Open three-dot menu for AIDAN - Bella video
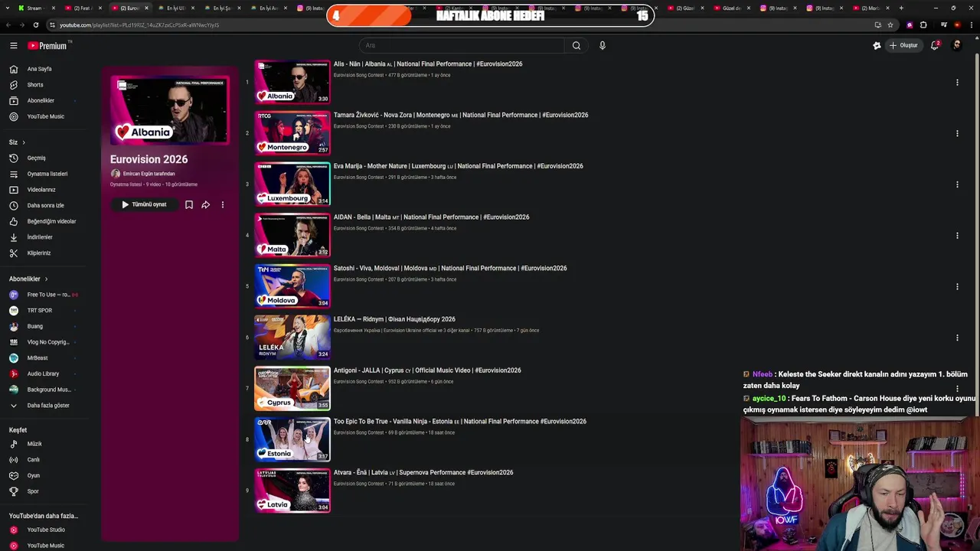The height and width of the screenshot is (551, 980). (957, 235)
